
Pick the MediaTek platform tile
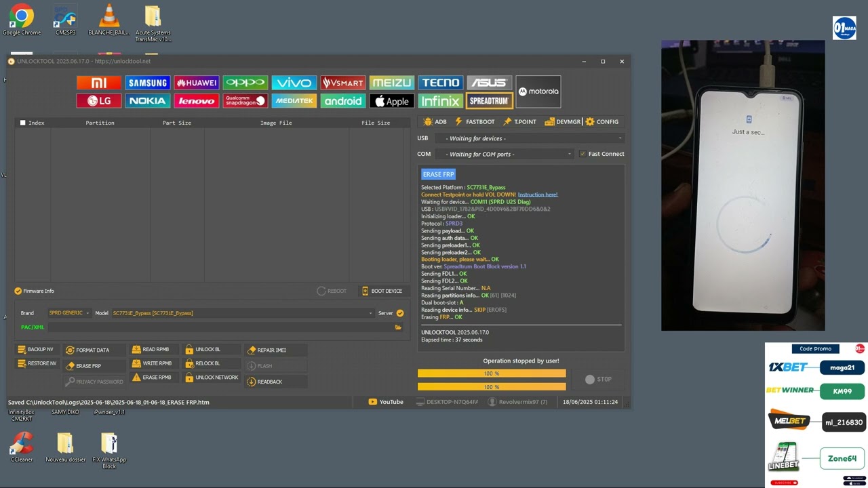pyautogui.click(x=294, y=101)
